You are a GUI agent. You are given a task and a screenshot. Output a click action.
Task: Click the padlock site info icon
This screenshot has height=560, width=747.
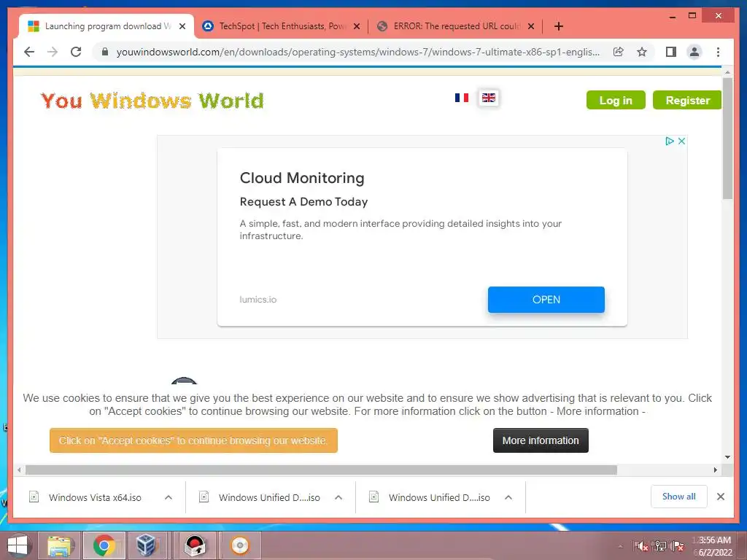pyautogui.click(x=105, y=52)
